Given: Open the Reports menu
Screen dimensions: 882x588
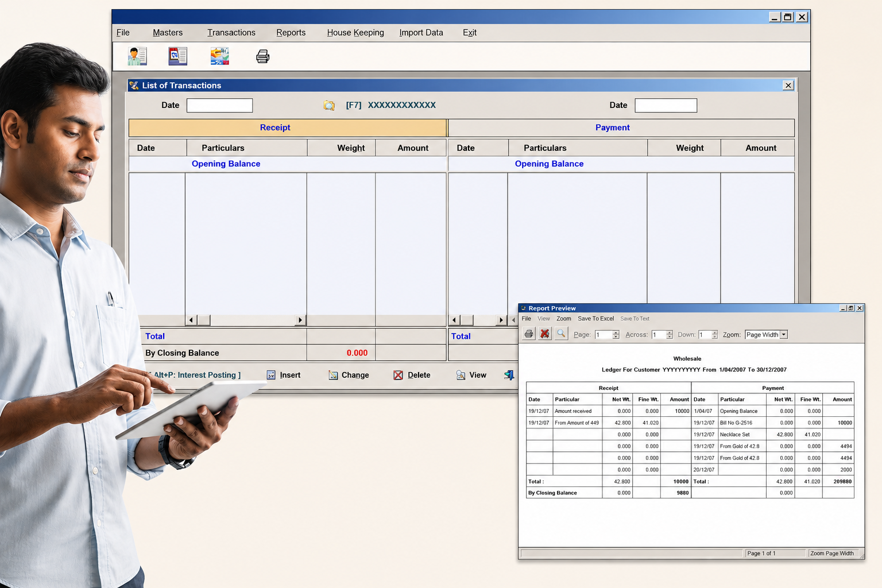Looking at the screenshot, I should pyautogui.click(x=291, y=33).
